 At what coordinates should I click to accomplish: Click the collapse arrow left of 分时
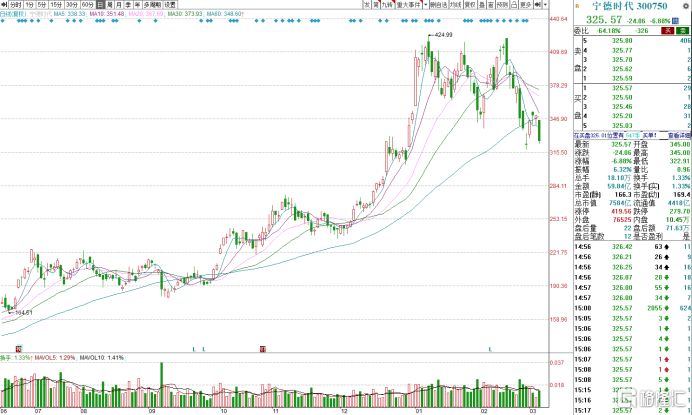4,4
